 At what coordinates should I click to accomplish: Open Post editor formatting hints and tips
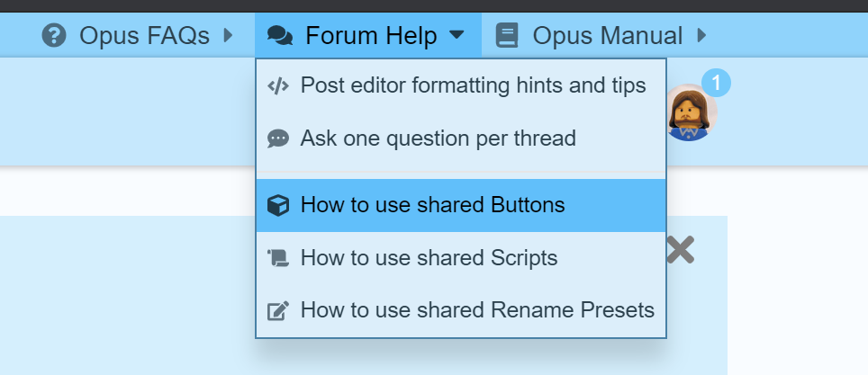[461, 85]
